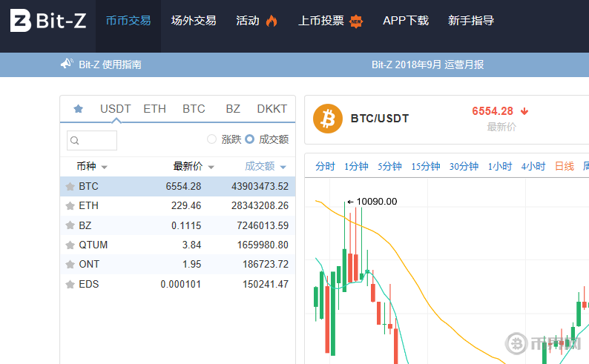Select the ETH row in the list
Image resolution: width=589 pixels, height=364 pixels.
(x=178, y=206)
